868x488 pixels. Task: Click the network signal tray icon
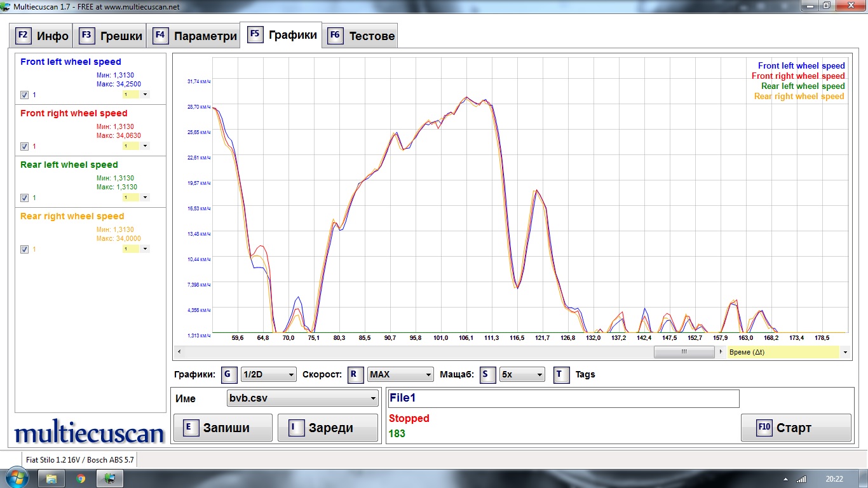tap(801, 478)
